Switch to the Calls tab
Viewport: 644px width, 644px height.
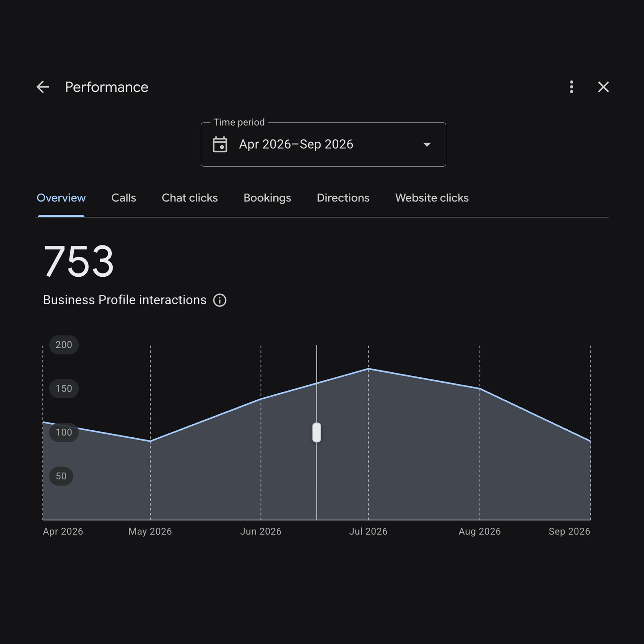(x=124, y=198)
